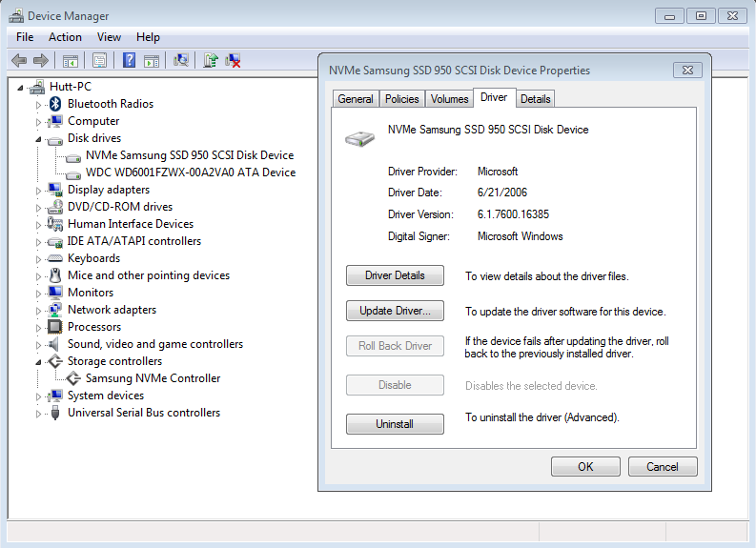Image resolution: width=756 pixels, height=548 pixels.
Task: Click the Processors category icon
Action: pos(55,327)
